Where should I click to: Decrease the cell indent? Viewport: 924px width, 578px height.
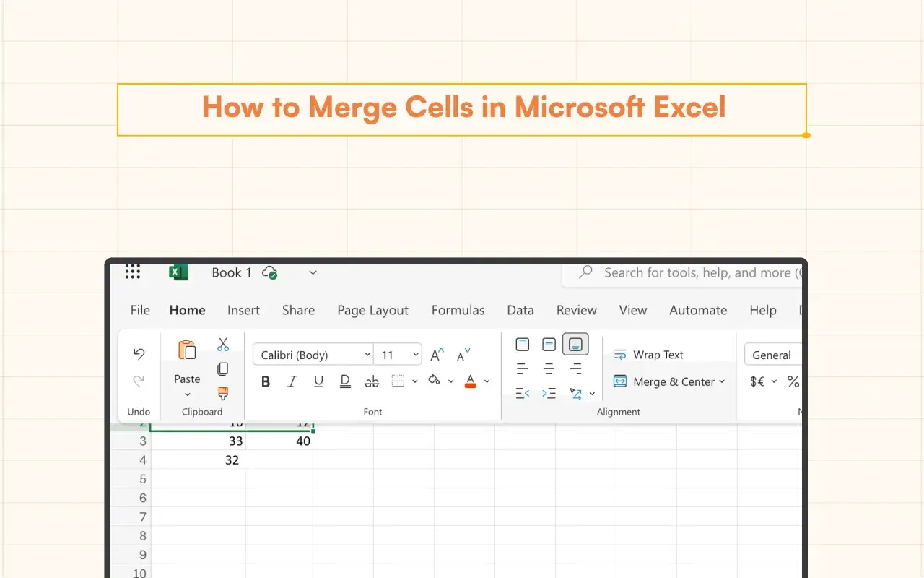coord(522,394)
